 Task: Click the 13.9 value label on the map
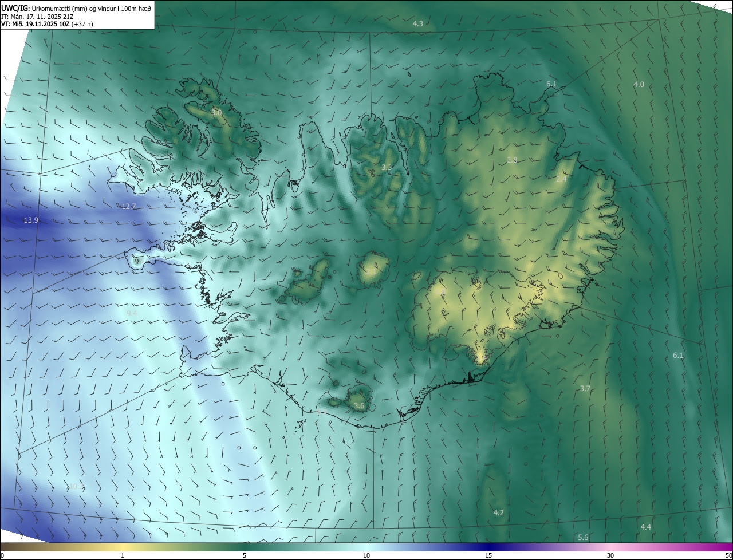tap(31, 220)
